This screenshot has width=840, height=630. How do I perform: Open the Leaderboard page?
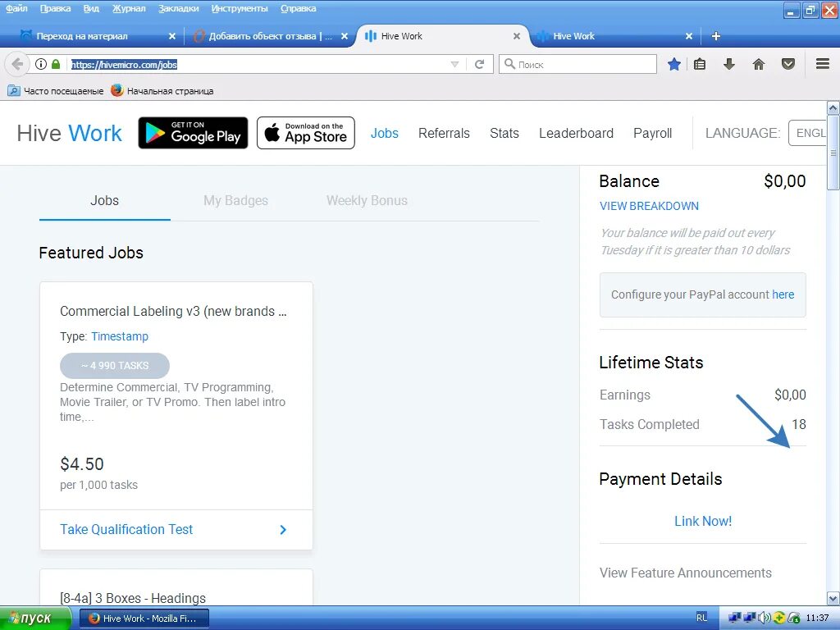tap(576, 133)
